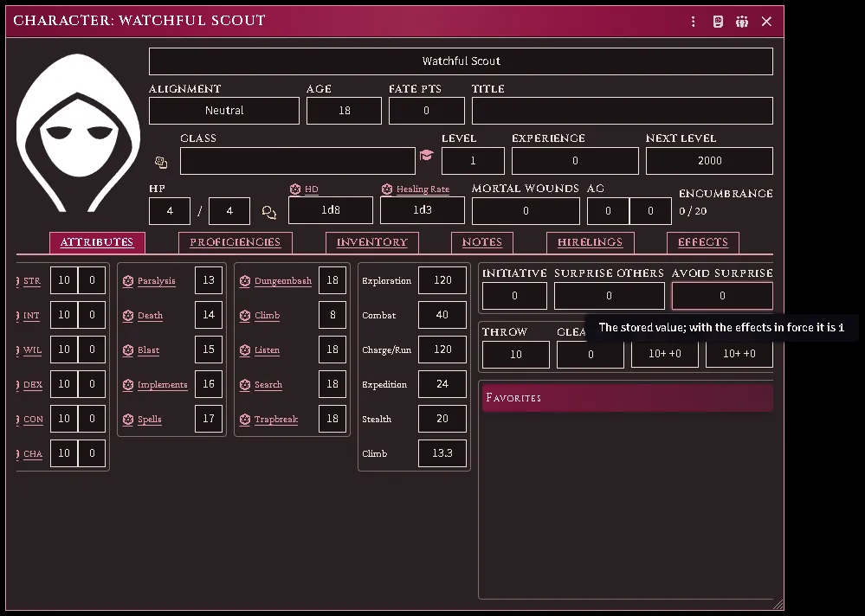Open the Inventory tab
Image resolution: width=865 pixels, height=616 pixels.
pyautogui.click(x=371, y=242)
